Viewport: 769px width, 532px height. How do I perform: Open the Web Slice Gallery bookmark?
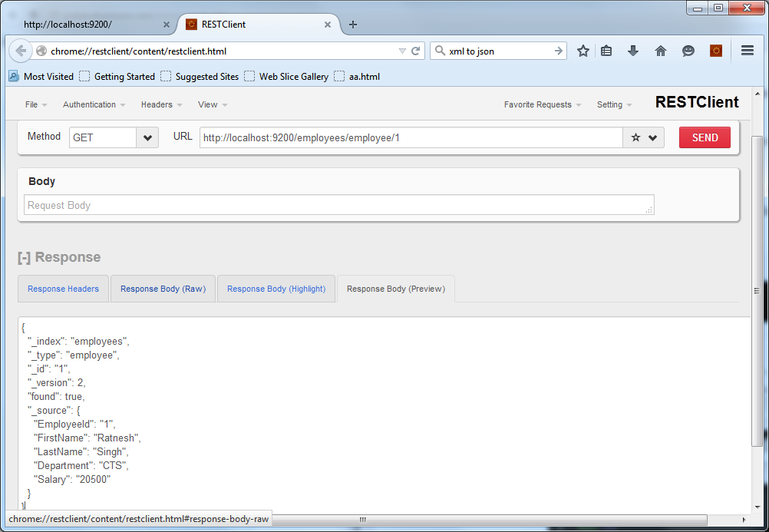[286, 77]
